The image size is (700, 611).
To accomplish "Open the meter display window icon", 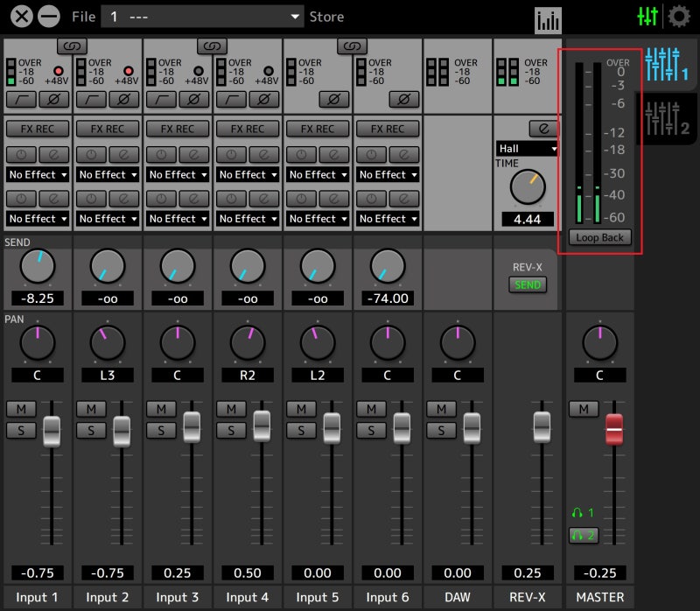I will tap(548, 20).
